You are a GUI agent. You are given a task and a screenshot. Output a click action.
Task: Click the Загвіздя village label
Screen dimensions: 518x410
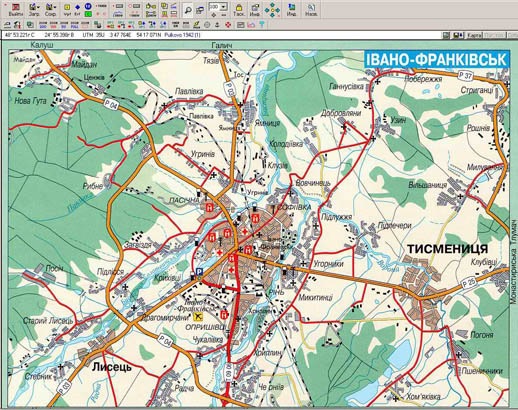coord(137,244)
